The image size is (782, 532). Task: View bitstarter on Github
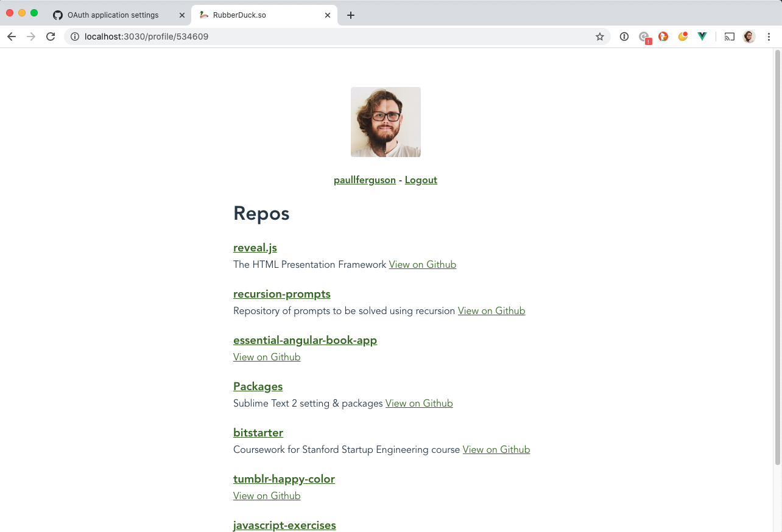click(x=496, y=450)
